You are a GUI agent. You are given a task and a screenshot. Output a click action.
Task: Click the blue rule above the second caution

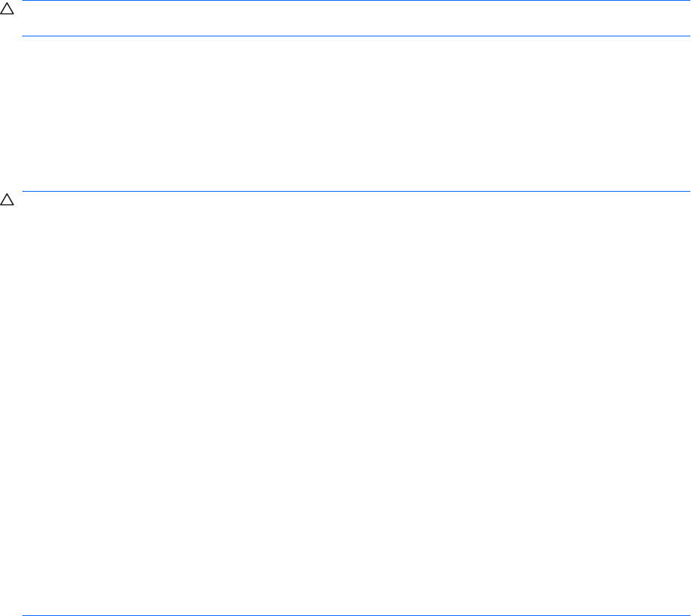tap(356, 191)
